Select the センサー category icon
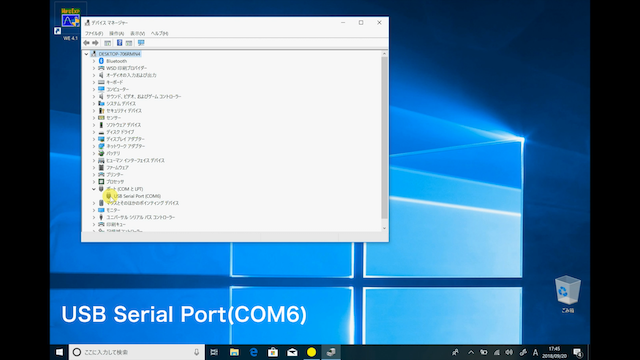 [101, 118]
